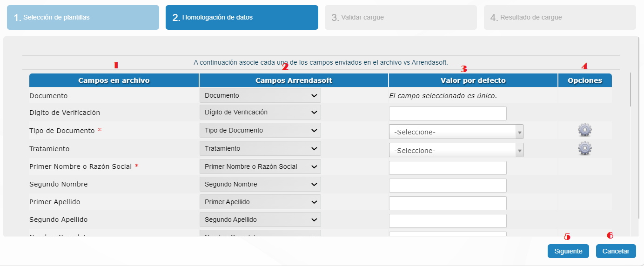Open the Tipo de Documento field dropdown

pos(260,130)
